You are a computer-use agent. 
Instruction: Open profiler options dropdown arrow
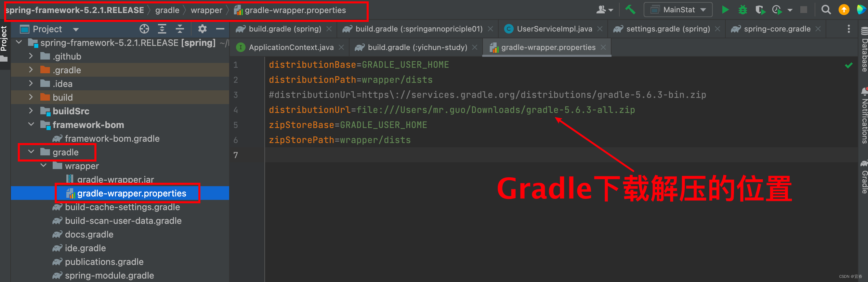(x=790, y=10)
